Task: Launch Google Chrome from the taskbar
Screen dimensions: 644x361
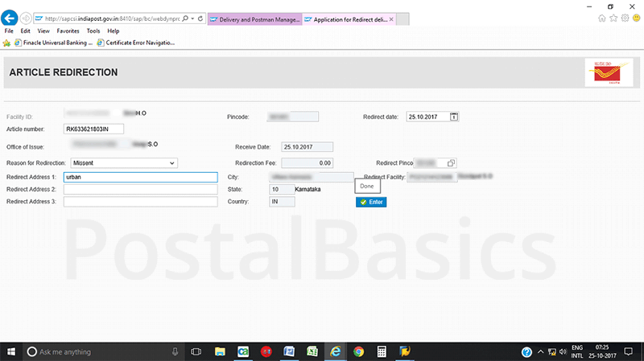Action: coord(358,351)
